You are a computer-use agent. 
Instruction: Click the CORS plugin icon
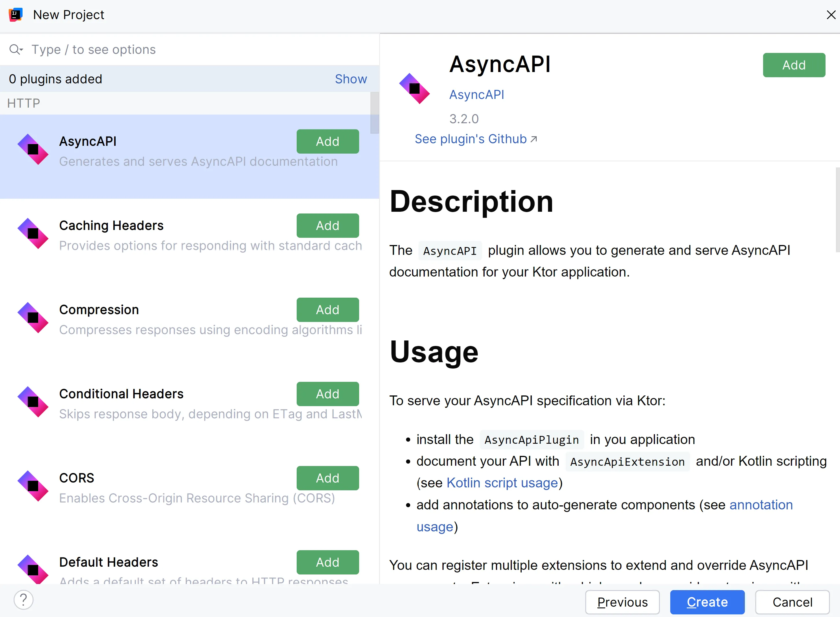point(33,486)
